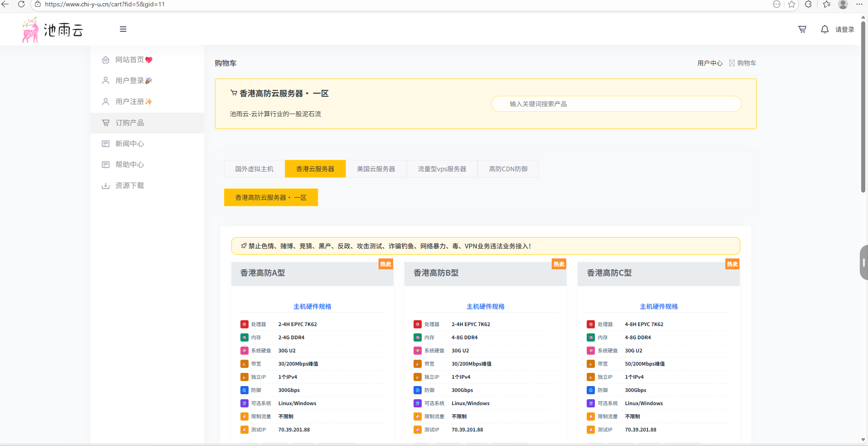Toggle the hamburger sidebar menu icon
Image resolution: width=868 pixels, height=446 pixels.
pyautogui.click(x=123, y=29)
